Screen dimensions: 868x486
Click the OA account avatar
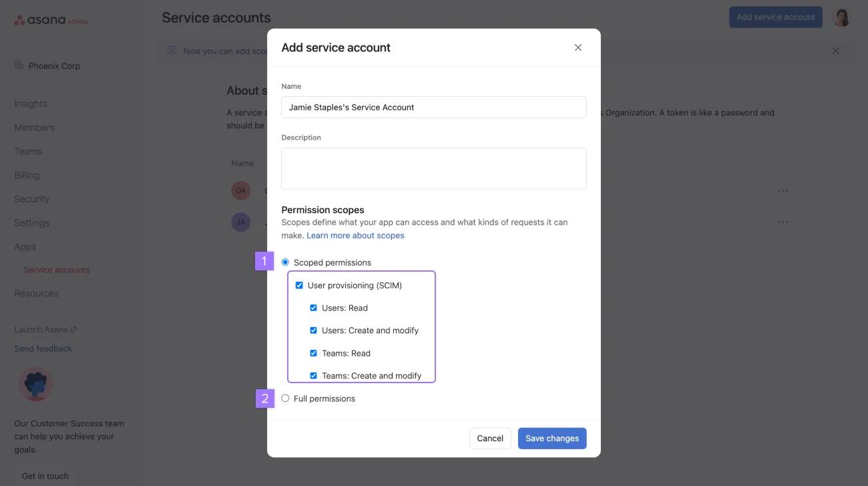pos(238,189)
